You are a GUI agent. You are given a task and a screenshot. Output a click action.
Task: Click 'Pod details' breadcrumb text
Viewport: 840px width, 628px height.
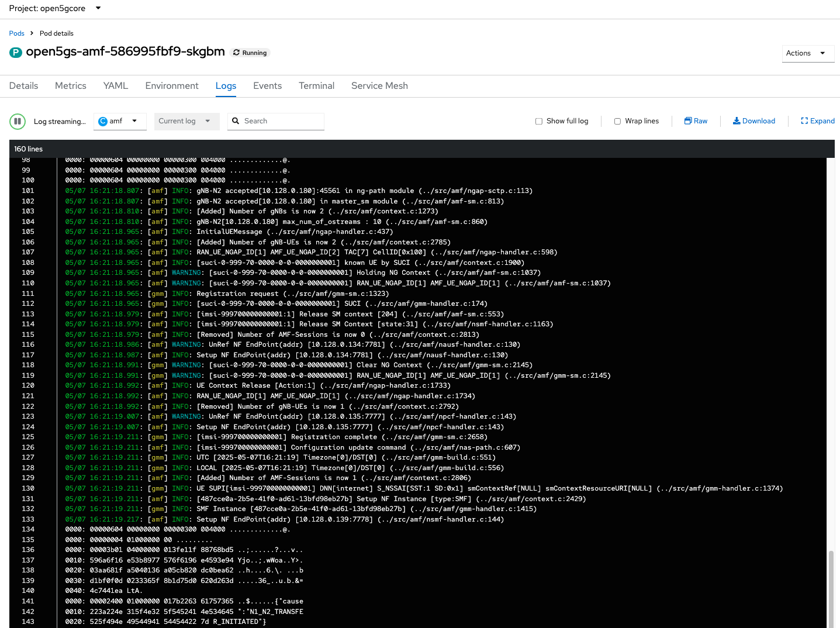(57, 33)
